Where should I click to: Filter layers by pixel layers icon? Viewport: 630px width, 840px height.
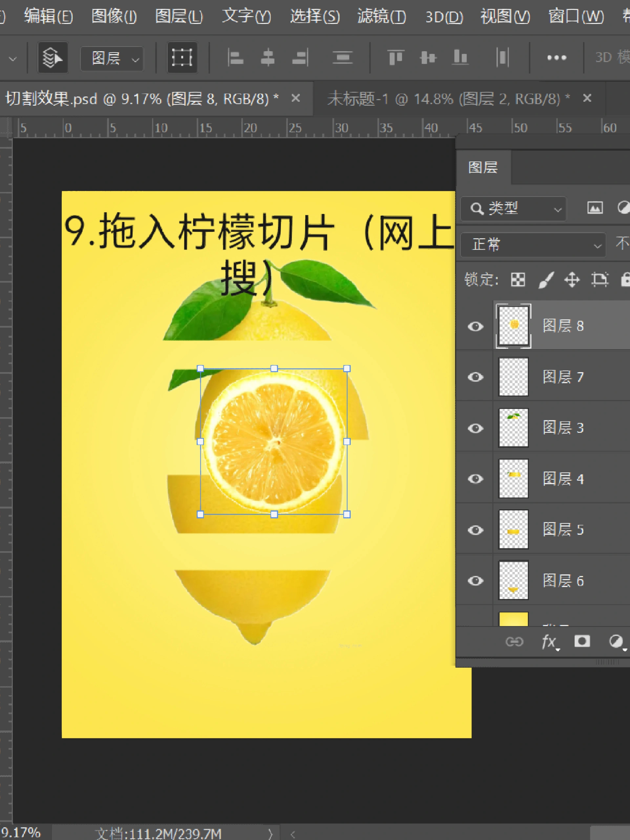coord(595,208)
